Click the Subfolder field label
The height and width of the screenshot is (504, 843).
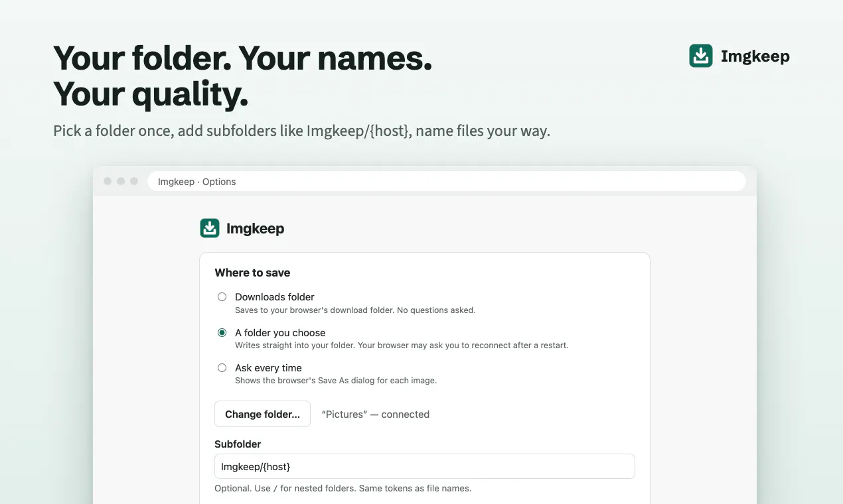(x=238, y=444)
